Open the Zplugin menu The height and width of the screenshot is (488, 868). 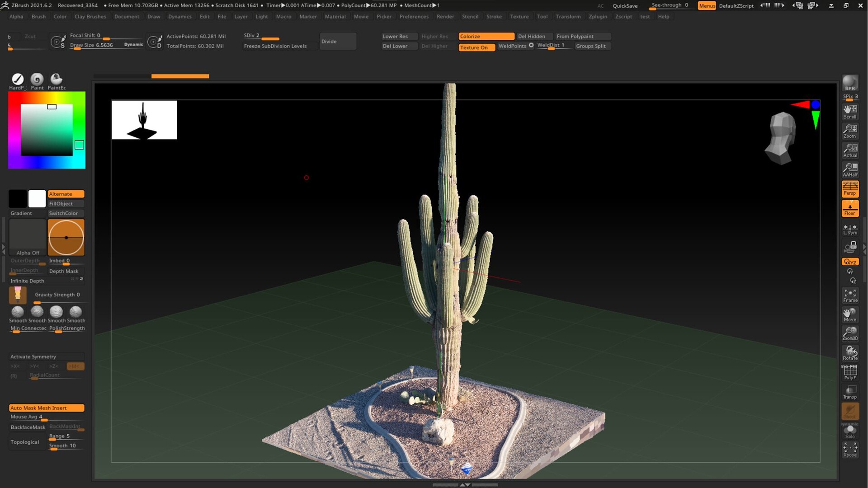[x=598, y=16]
